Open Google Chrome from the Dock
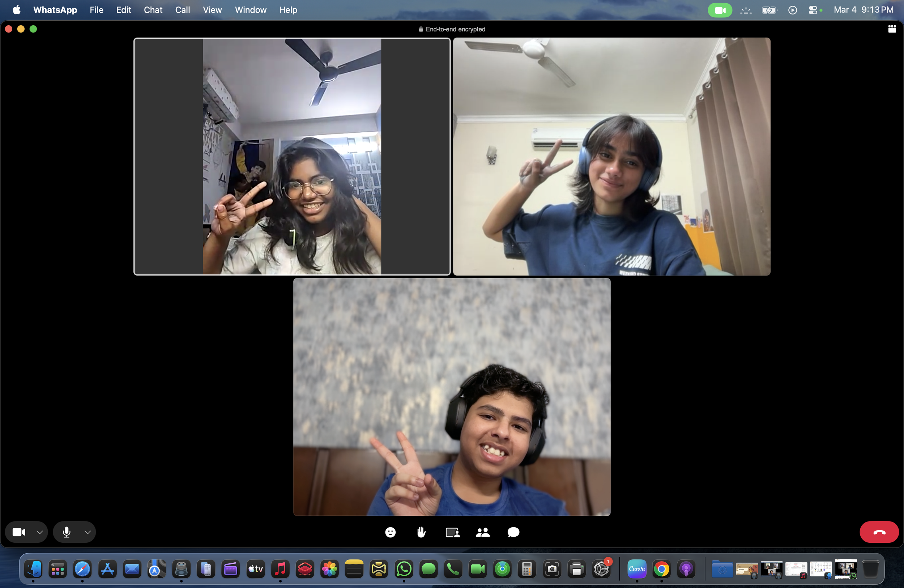This screenshot has width=904, height=588. (662, 569)
